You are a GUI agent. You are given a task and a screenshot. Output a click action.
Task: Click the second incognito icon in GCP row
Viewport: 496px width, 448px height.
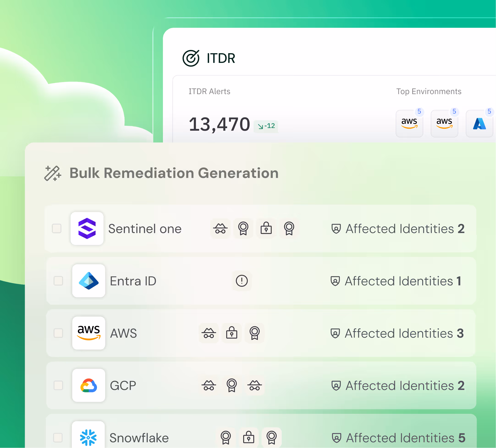[x=255, y=385]
